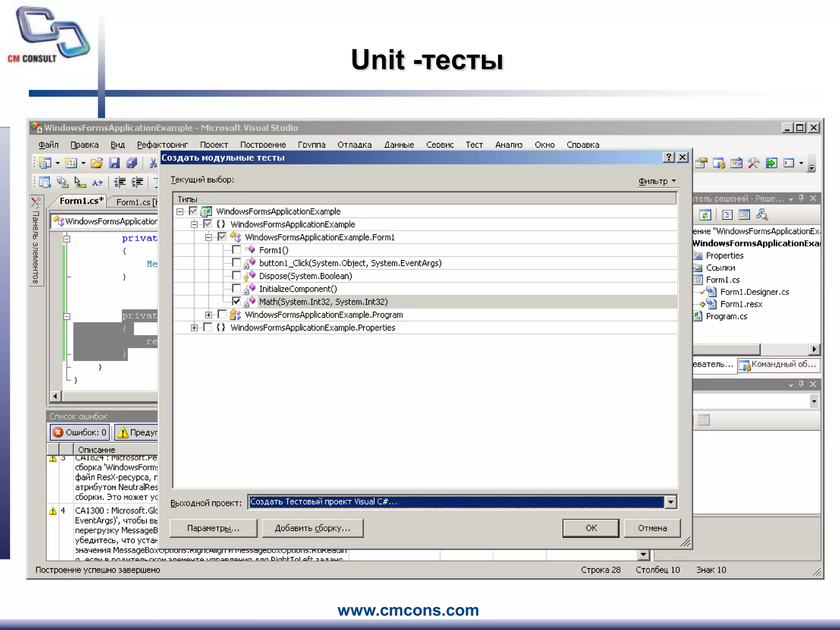Toggle the WindowsFormsApplicationExample.Form1 class checkbox

click(222, 237)
